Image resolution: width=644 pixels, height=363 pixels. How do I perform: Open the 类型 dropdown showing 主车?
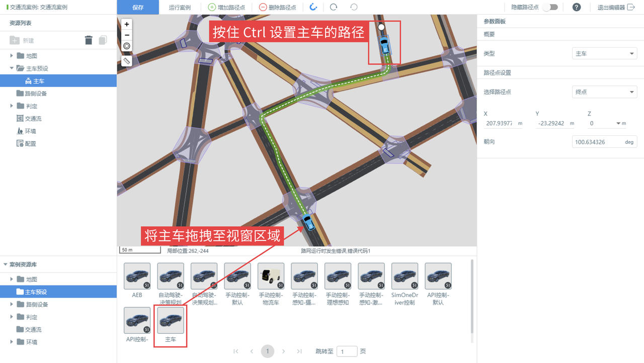coord(604,53)
